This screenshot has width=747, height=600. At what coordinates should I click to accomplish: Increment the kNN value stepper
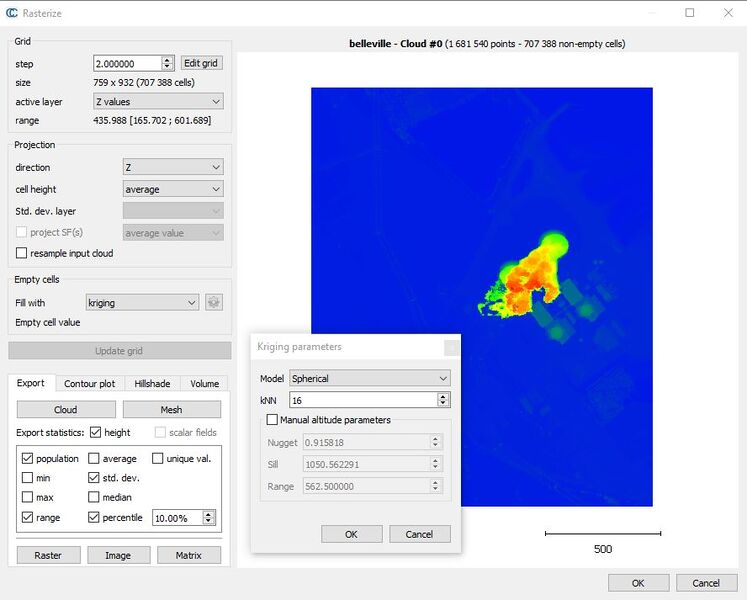(x=443, y=397)
